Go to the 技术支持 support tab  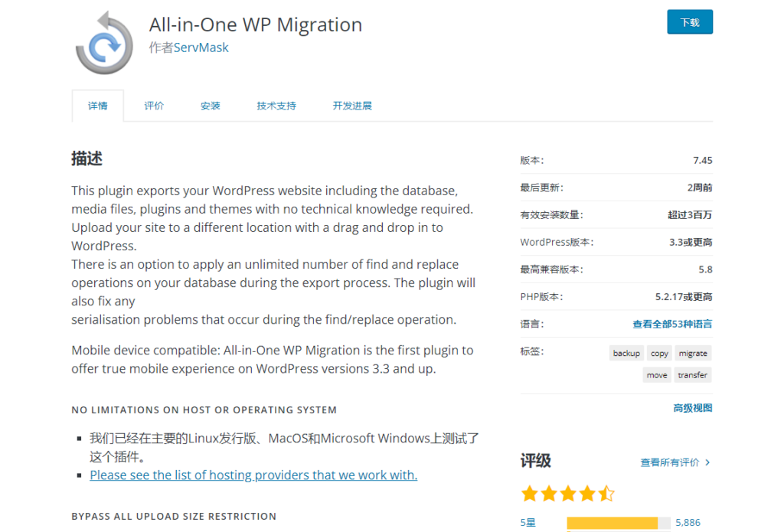click(x=276, y=106)
